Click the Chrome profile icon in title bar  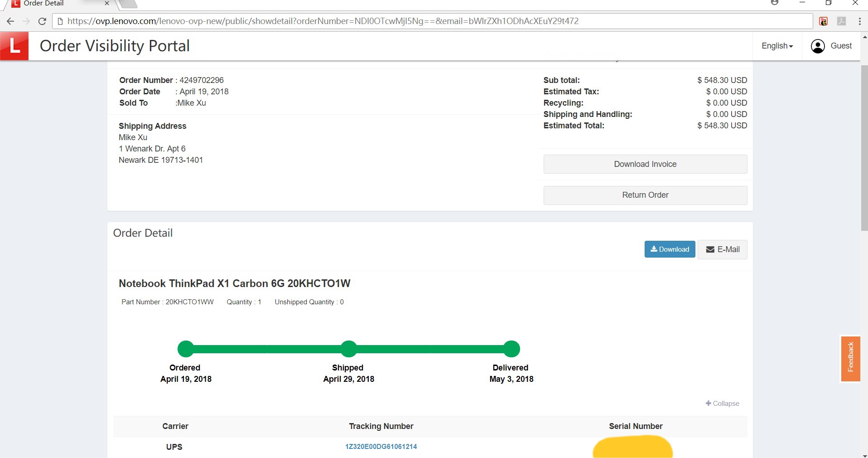[774, 3]
